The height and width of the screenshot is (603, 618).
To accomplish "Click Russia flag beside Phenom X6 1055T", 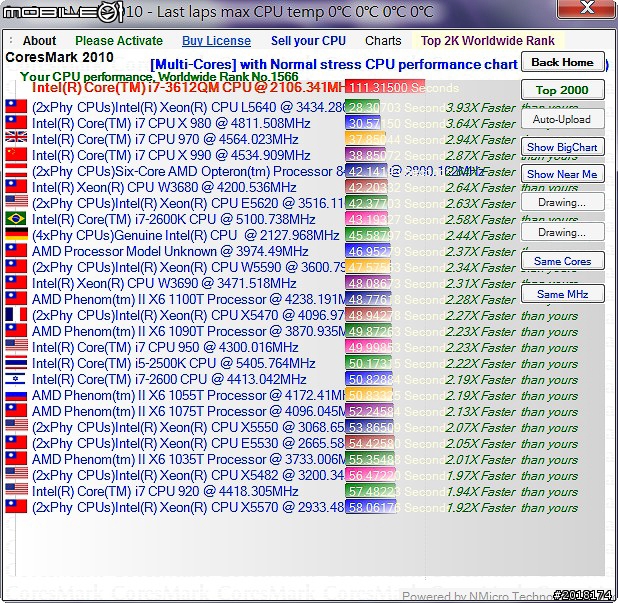I will tap(16, 395).
